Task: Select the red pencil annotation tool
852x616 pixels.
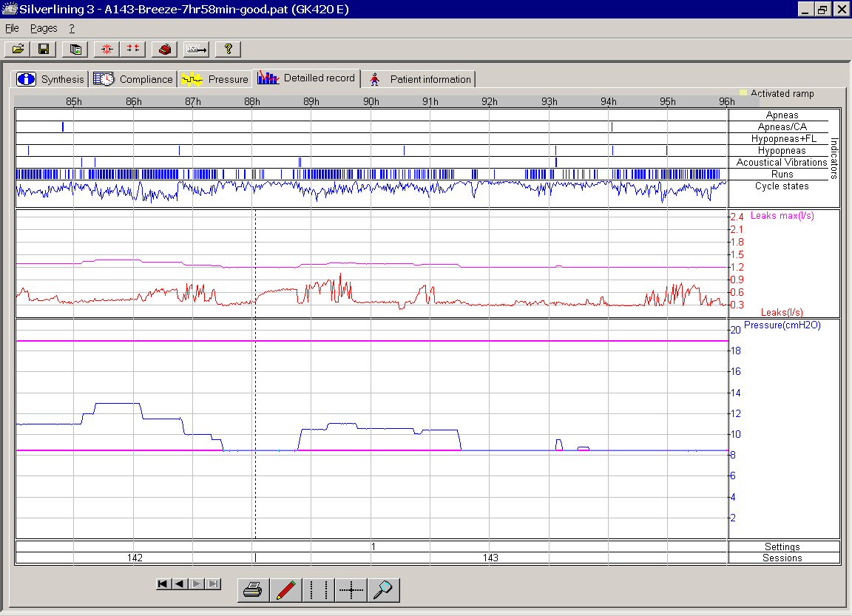Action: 285,589
